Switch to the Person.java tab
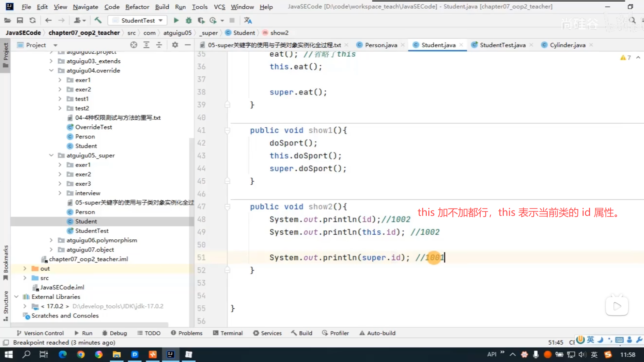 [x=381, y=45]
